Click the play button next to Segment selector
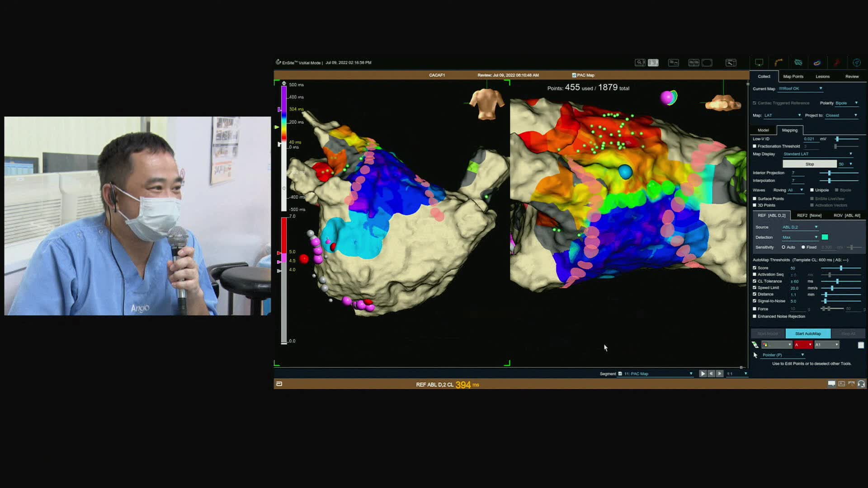Viewport: 868px width, 488px height. [x=703, y=374]
